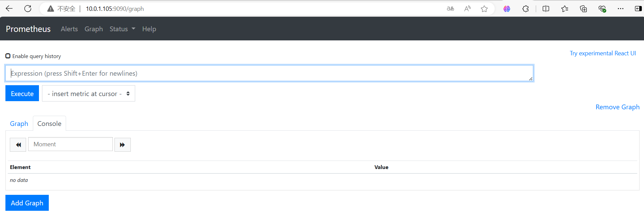The height and width of the screenshot is (223, 644).
Task: Click the Add Graph button
Action: coord(27,203)
